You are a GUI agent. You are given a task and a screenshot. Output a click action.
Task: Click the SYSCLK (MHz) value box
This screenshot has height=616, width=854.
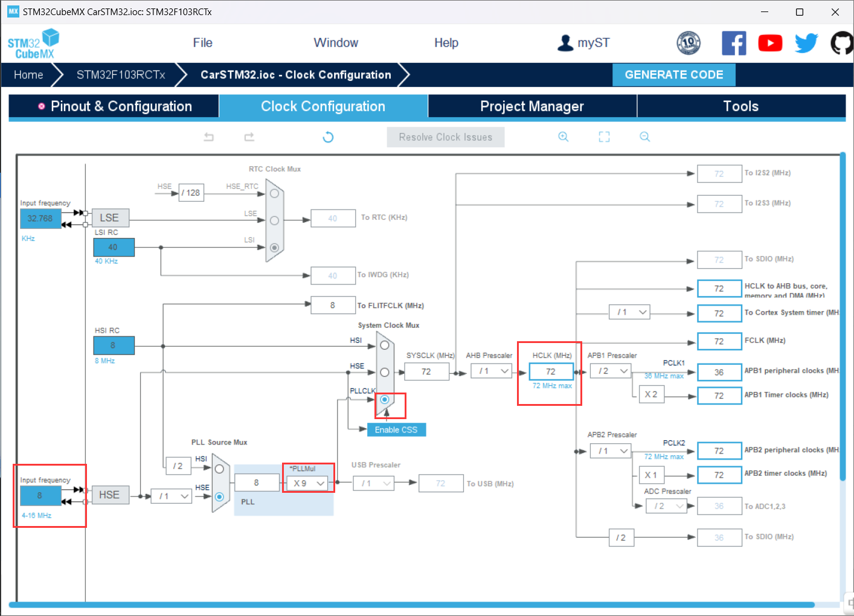click(x=426, y=371)
